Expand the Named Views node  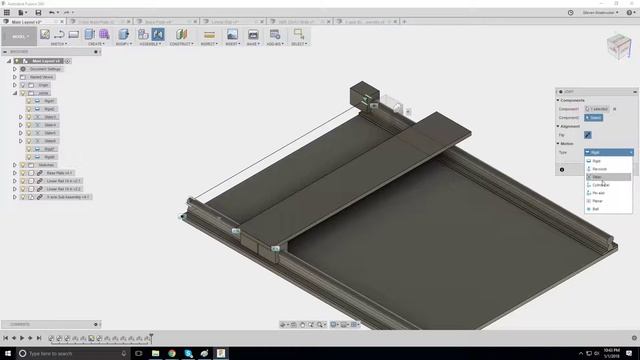15,77
